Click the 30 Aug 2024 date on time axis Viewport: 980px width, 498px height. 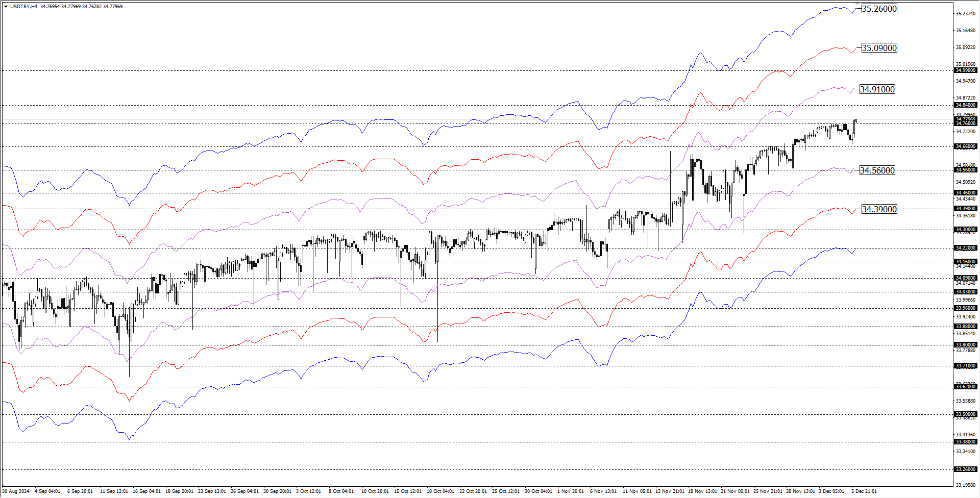click(16, 491)
